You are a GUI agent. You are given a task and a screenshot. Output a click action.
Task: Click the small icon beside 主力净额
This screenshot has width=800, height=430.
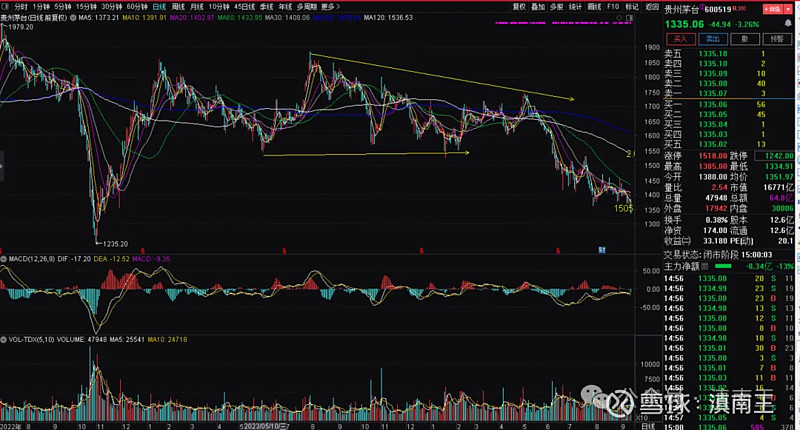tap(705, 266)
